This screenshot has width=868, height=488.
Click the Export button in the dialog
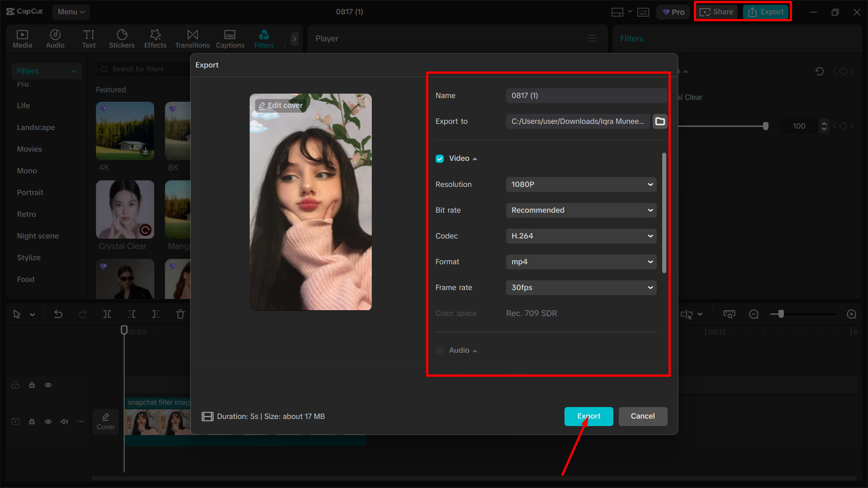tap(588, 416)
